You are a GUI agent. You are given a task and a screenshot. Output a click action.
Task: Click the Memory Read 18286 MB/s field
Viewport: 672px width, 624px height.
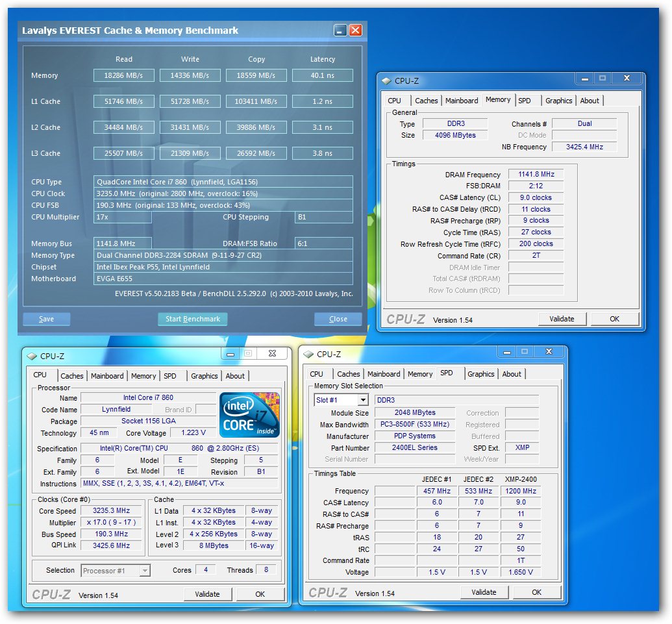[124, 75]
